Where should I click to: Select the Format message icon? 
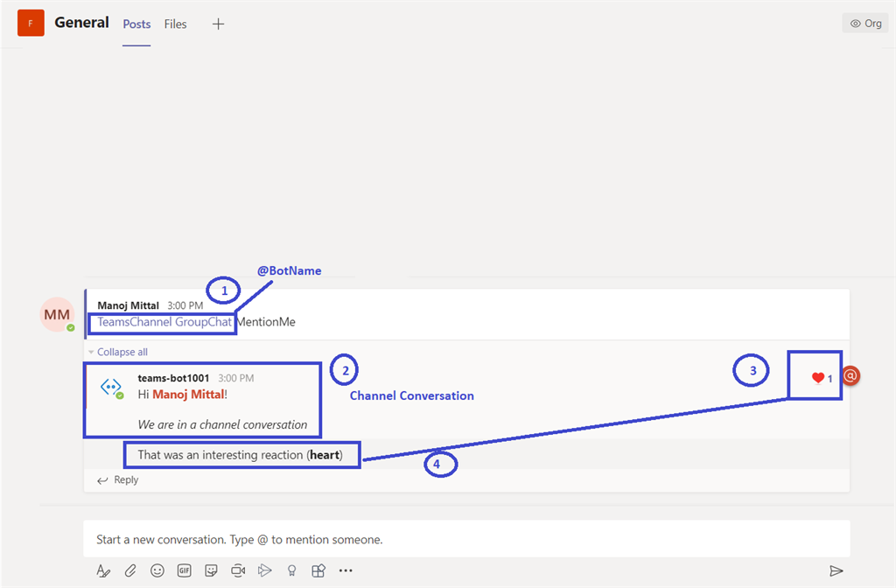104,570
